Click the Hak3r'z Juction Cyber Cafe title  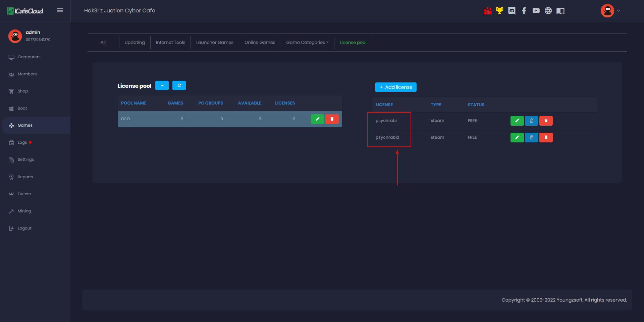point(120,11)
